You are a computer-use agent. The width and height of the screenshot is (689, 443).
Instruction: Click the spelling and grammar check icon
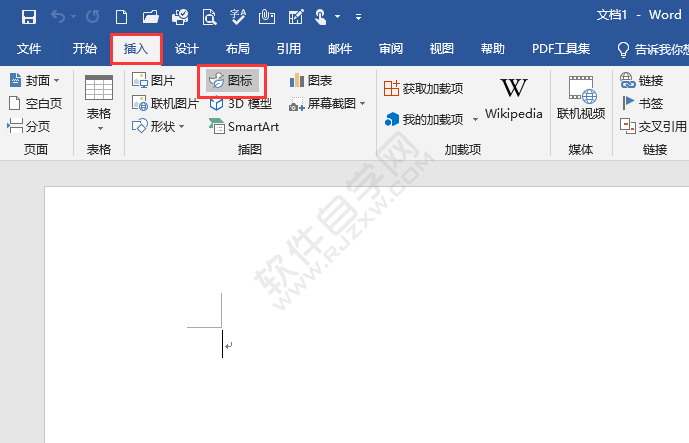click(238, 17)
